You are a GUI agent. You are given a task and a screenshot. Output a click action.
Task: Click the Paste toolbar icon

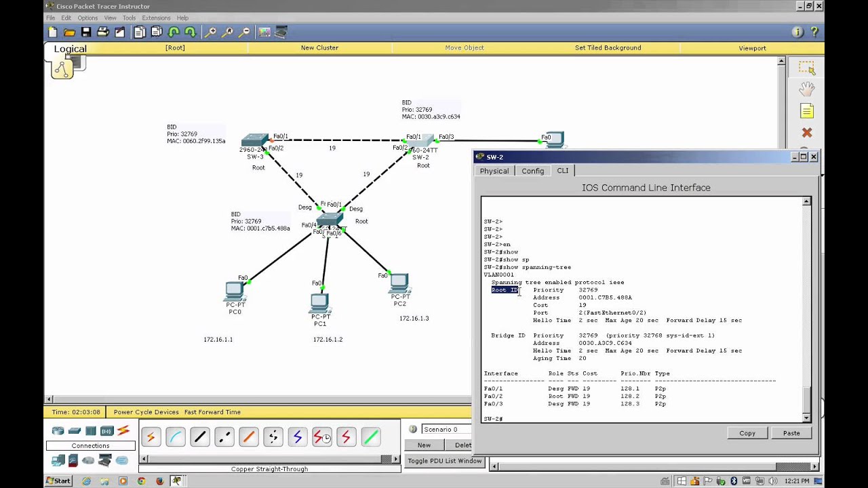157,32
